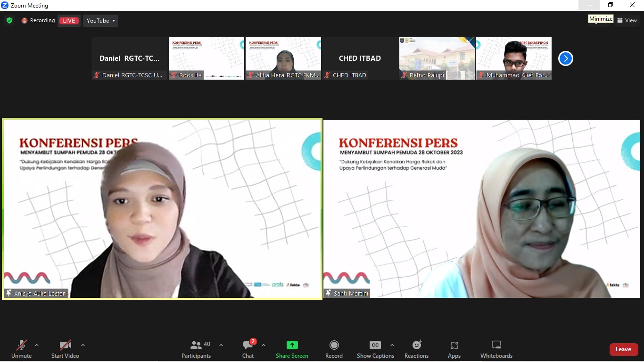Click the CHED ITBAD name label text
The height and width of the screenshot is (362, 644).
(349, 75)
